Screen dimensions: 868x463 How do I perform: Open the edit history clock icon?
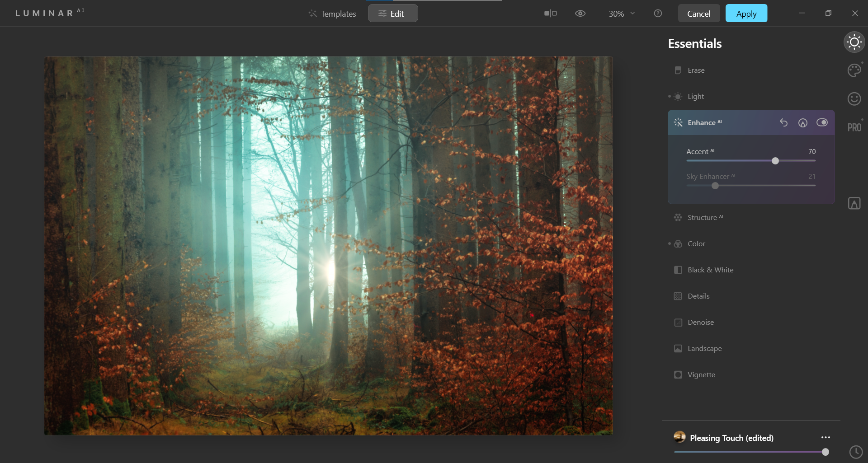856,452
